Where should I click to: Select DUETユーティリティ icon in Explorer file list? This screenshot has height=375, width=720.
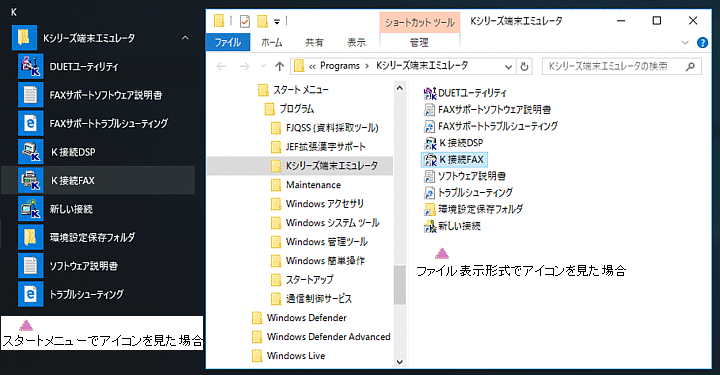tap(430, 93)
